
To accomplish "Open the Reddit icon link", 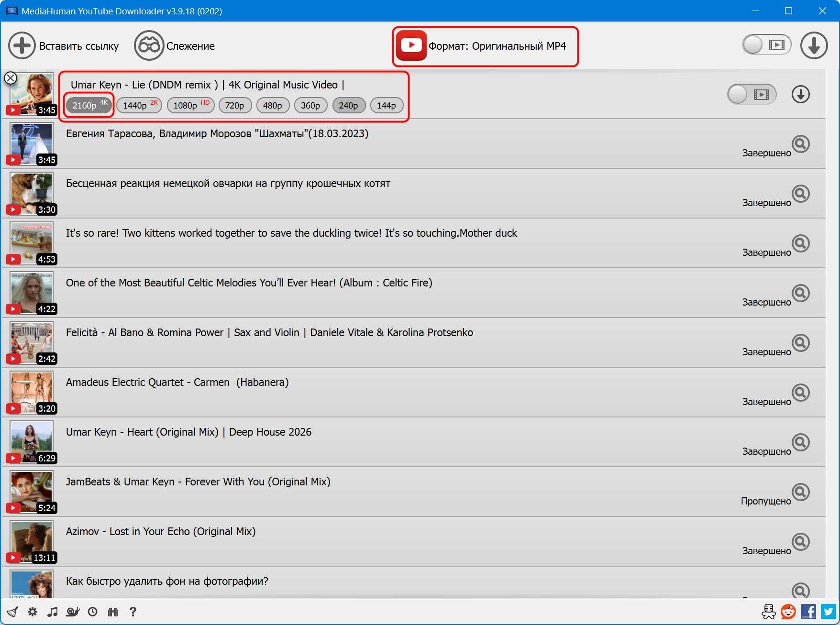I will 788,612.
